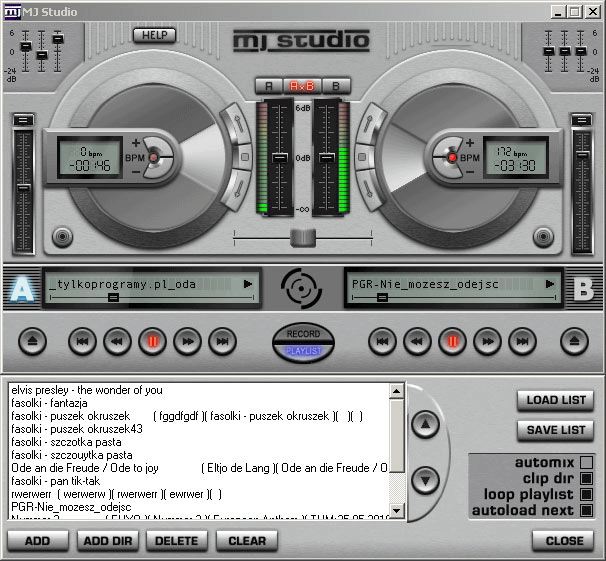Click the ADD DIR button
Image resolution: width=606 pixels, height=561 pixels.
coord(108,541)
